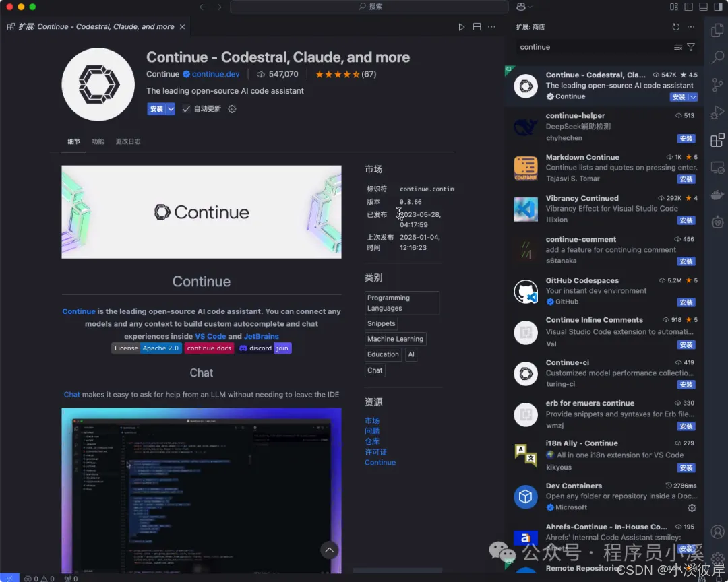Open the 问题 resource link
The width and height of the screenshot is (728, 582).
[x=372, y=431]
